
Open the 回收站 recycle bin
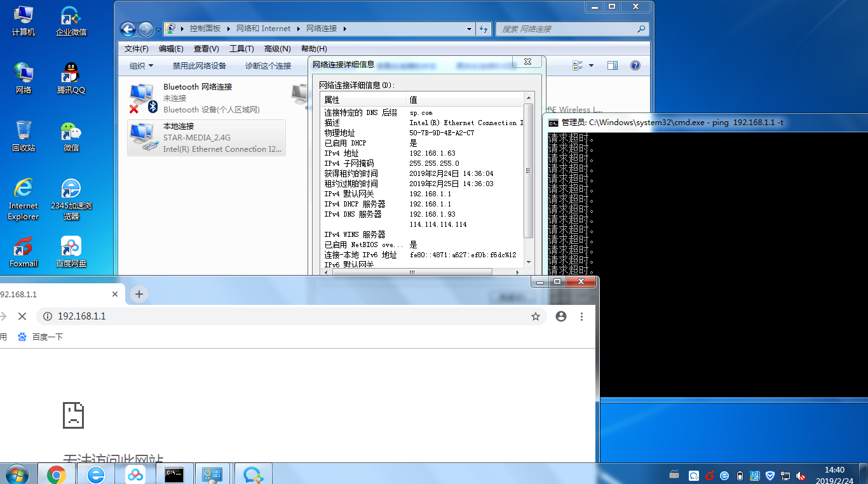pos(24,137)
